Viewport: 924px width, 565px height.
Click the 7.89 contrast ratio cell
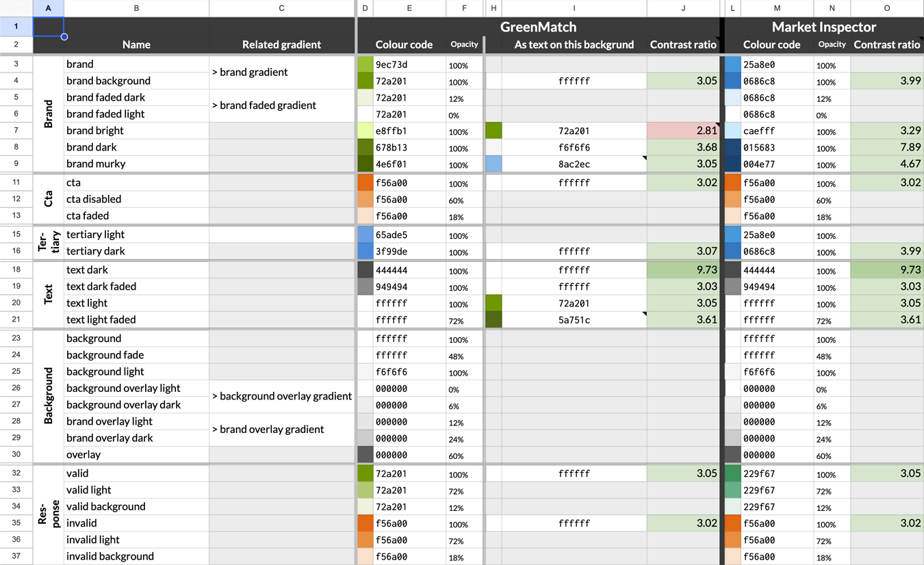click(887, 148)
